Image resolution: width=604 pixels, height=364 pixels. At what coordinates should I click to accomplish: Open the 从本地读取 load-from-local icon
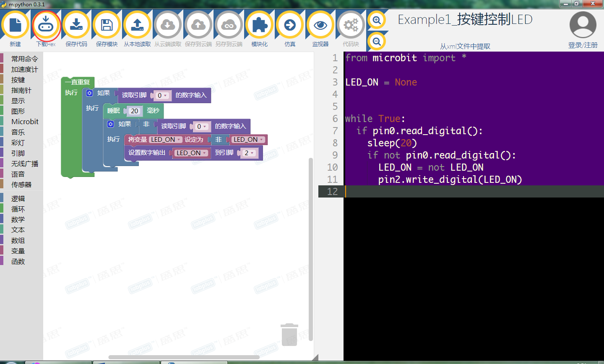[x=137, y=24]
